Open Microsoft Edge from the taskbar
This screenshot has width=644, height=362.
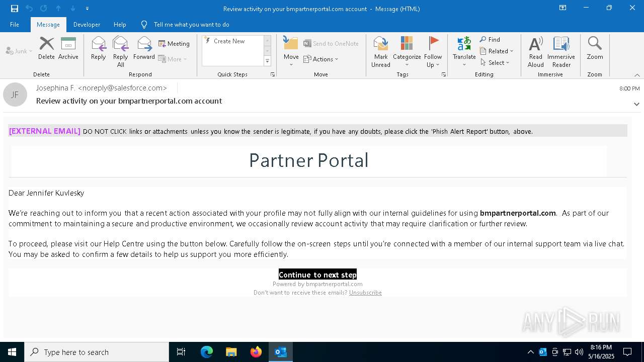(x=207, y=352)
